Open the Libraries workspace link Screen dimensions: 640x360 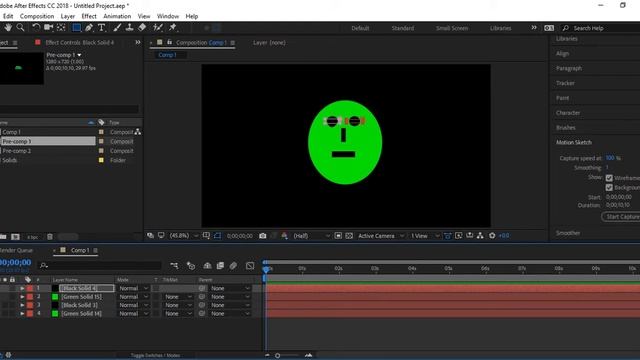(x=500, y=28)
